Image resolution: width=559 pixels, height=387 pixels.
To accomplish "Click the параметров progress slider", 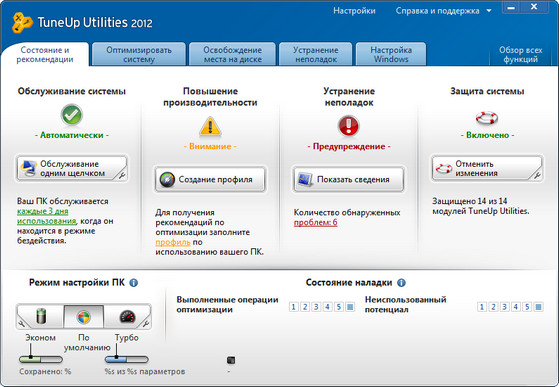I will click(x=127, y=359).
